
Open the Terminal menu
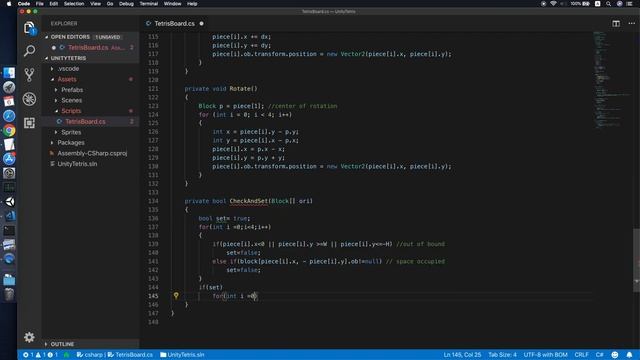(149, 4)
